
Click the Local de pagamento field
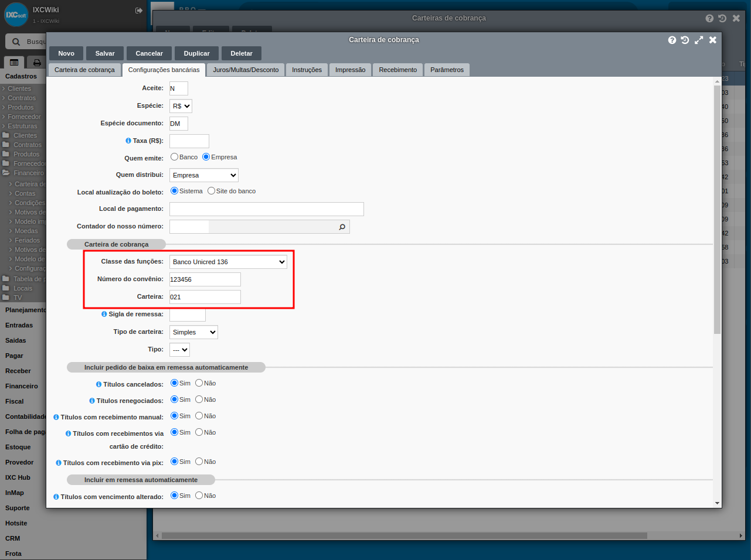coord(267,209)
